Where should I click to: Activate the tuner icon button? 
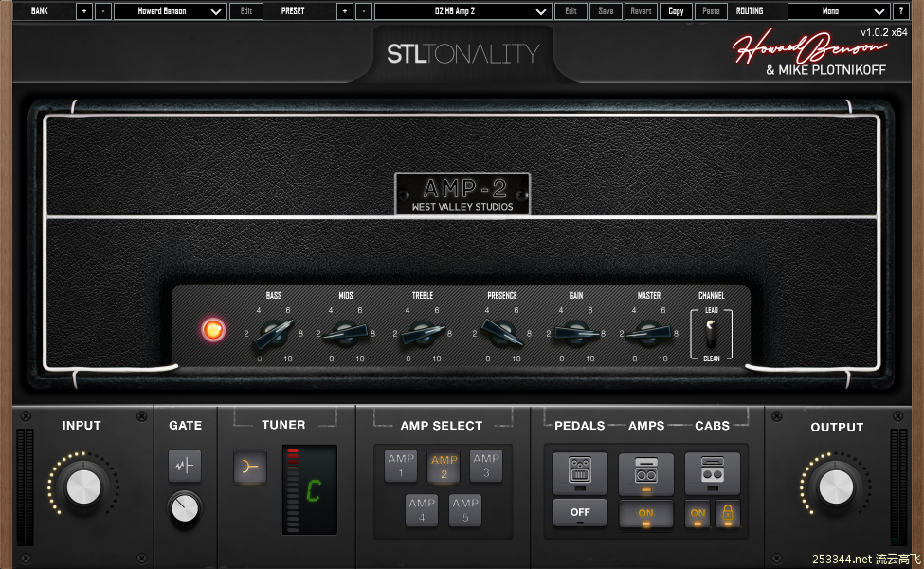click(x=250, y=467)
